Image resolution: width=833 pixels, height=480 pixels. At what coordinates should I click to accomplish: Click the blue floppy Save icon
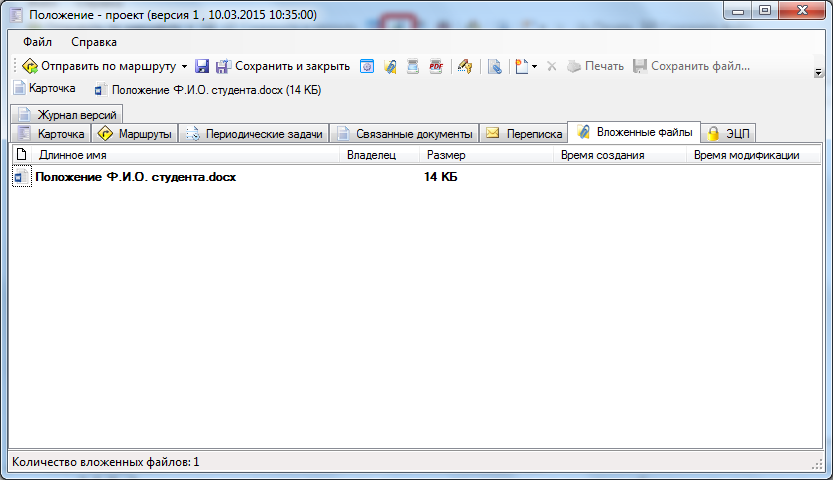(202, 66)
